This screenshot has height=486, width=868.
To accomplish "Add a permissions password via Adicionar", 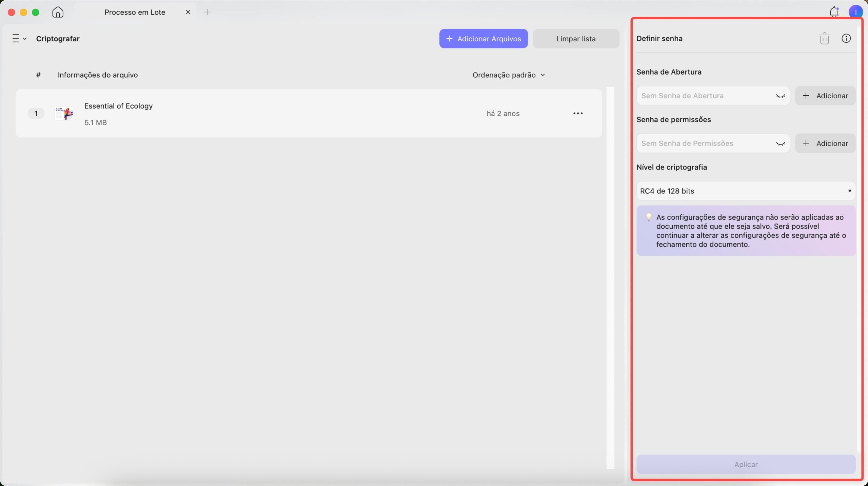I will click(x=825, y=143).
